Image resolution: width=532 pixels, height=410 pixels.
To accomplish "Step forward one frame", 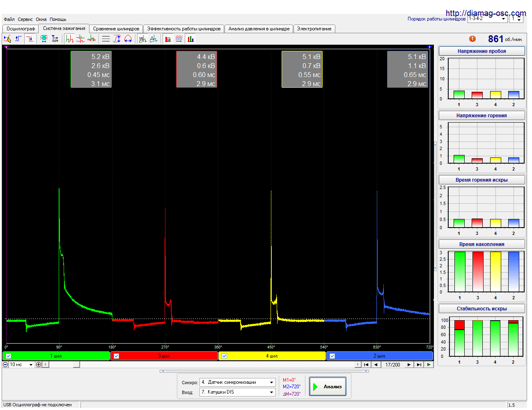I will pos(409,364).
